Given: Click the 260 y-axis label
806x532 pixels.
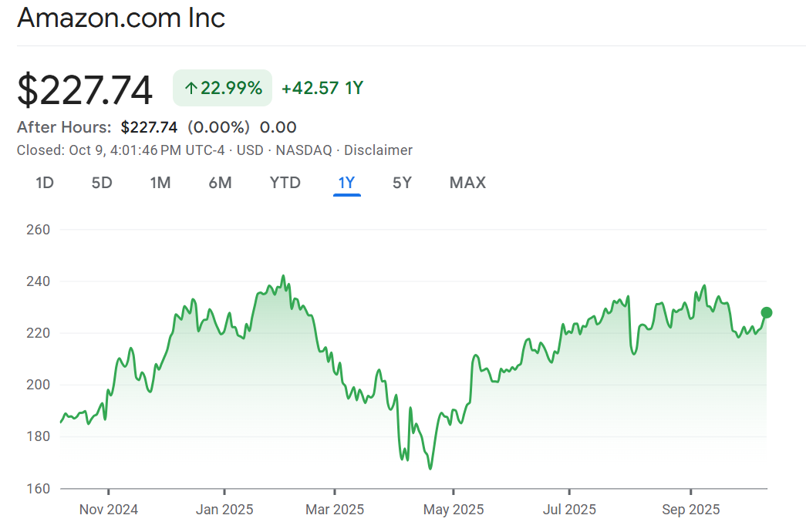Looking at the screenshot, I should [x=39, y=230].
